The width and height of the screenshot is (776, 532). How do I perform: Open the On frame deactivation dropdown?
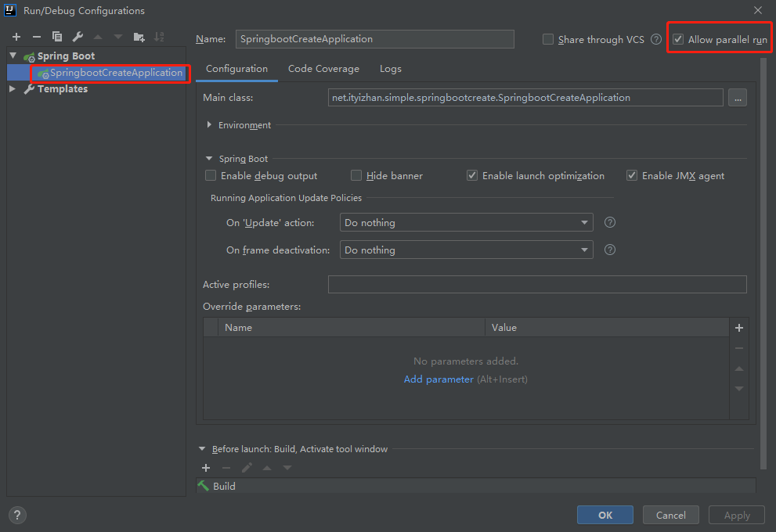(466, 250)
